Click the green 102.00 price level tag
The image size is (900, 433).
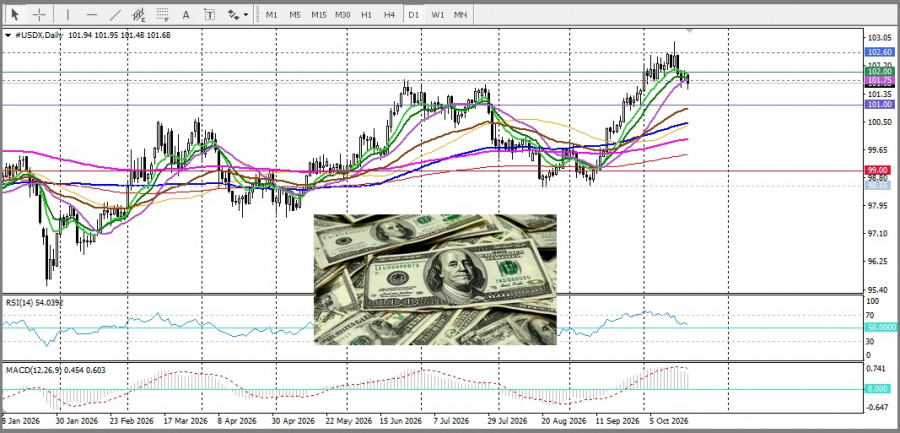pyautogui.click(x=879, y=71)
